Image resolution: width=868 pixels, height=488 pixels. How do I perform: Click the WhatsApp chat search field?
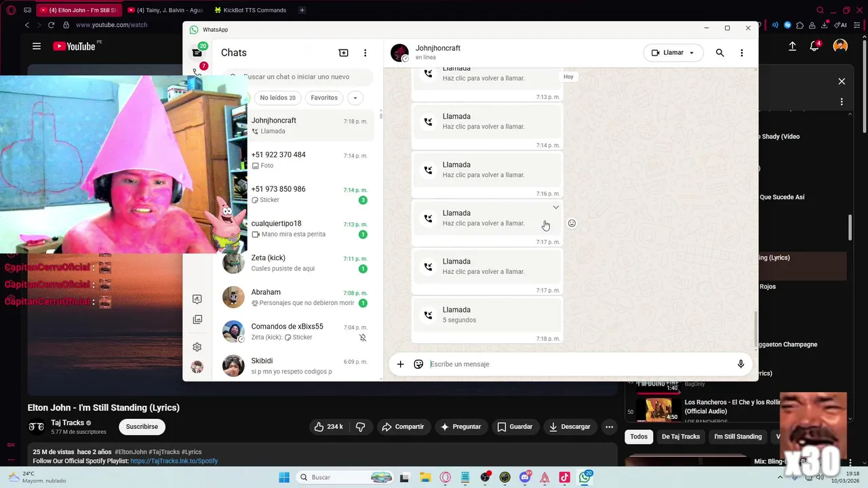click(298, 77)
